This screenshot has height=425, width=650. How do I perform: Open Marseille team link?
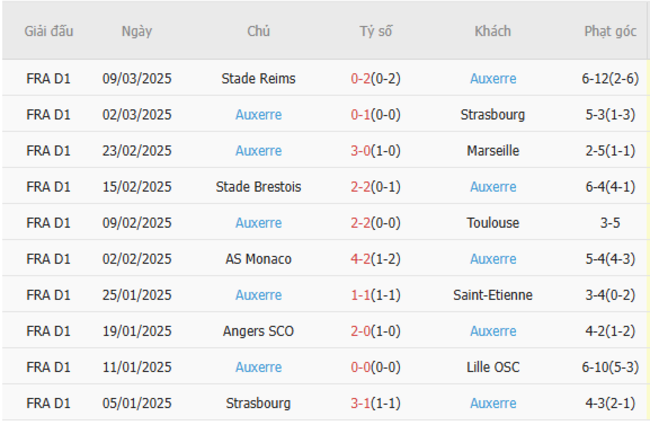[493, 151]
